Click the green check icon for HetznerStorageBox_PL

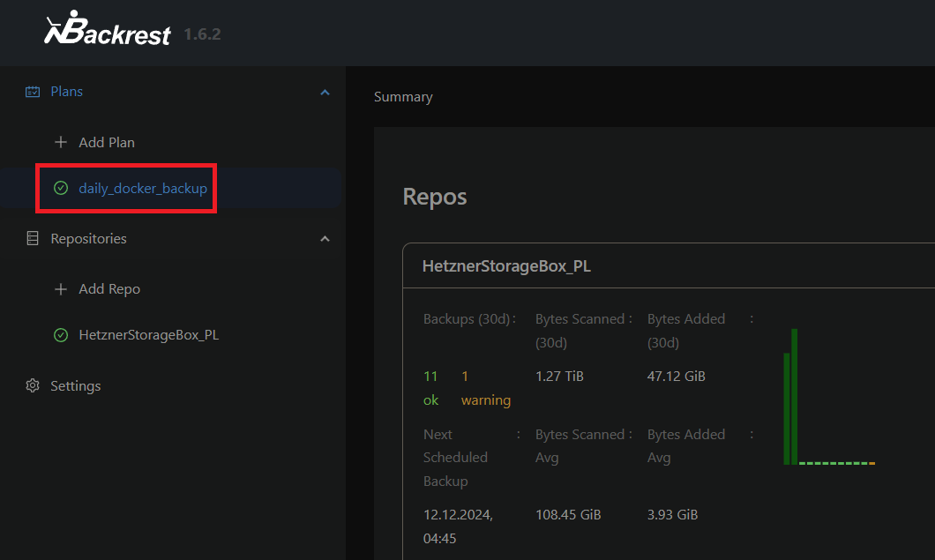click(x=61, y=335)
